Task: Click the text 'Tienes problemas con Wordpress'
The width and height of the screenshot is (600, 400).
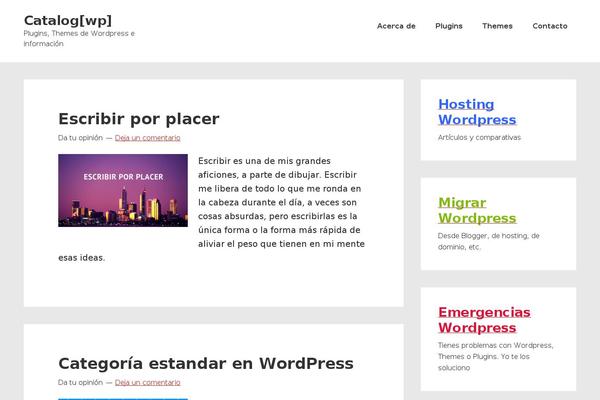Action: point(495,345)
